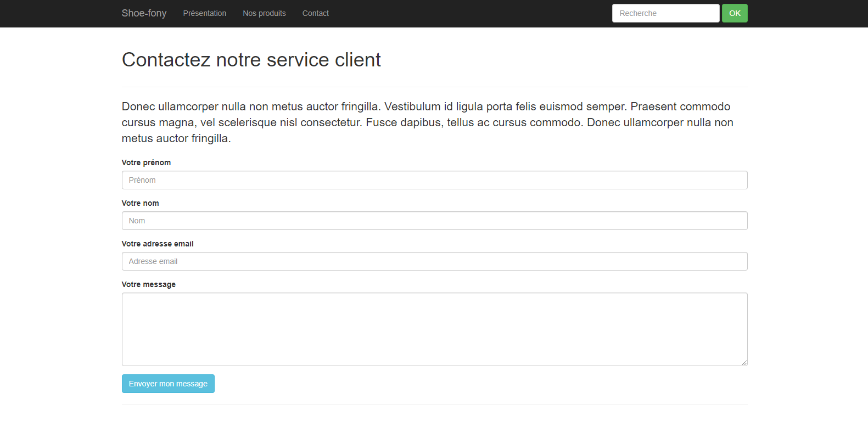This screenshot has height=427, width=868.
Task: Submit with Envoyer mon message button
Action: (x=168, y=384)
